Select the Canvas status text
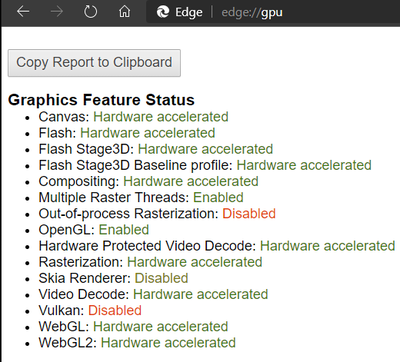 [161, 117]
